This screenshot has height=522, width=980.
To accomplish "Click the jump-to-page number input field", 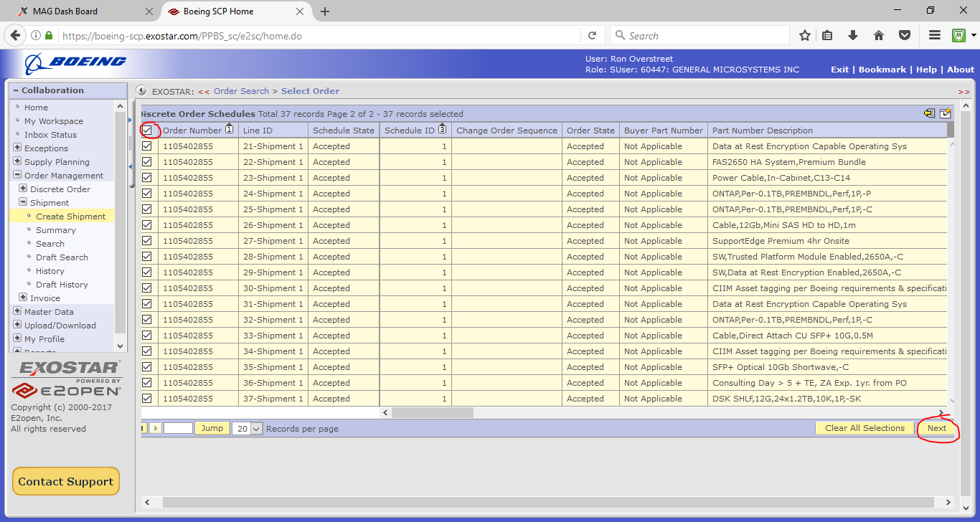I will pos(178,428).
